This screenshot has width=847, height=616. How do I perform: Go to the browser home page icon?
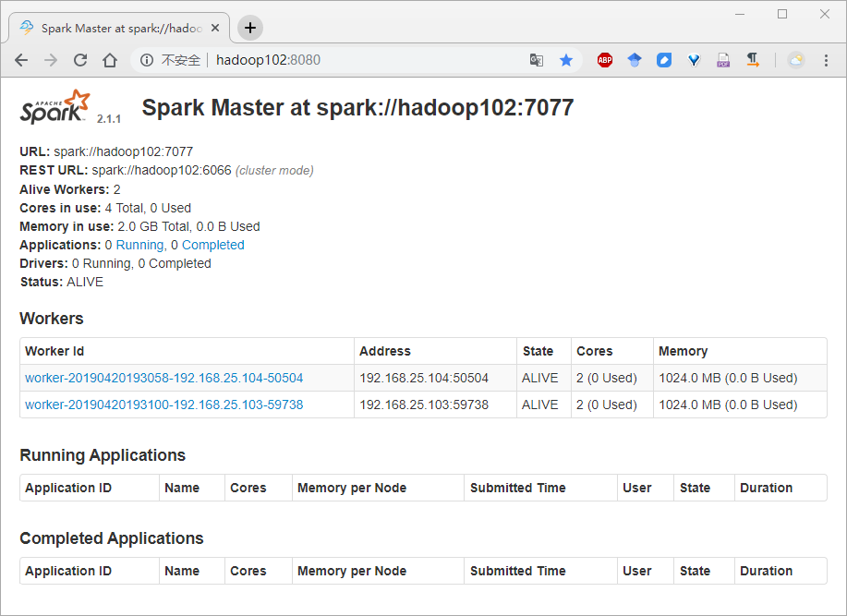[x=110, y=60]
